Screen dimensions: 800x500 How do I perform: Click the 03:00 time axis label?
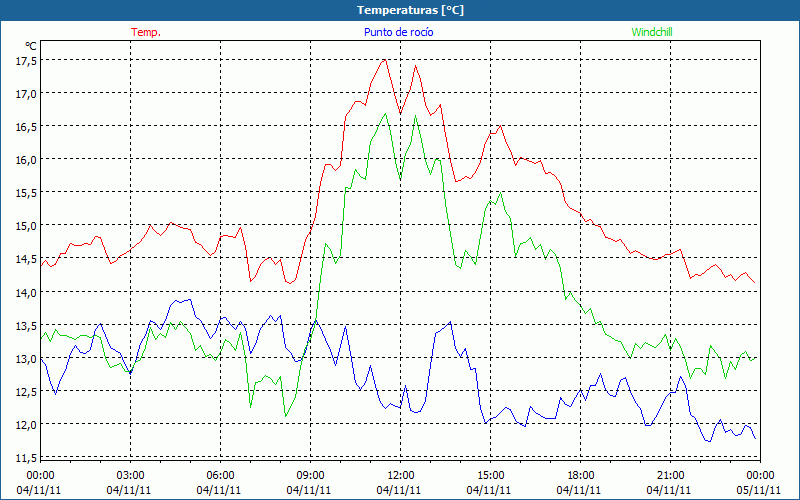click(130, 476)
